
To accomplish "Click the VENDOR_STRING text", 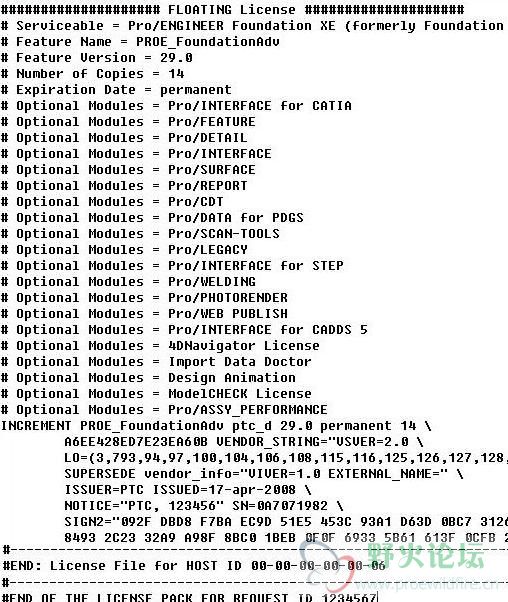I will pos(271,442).
